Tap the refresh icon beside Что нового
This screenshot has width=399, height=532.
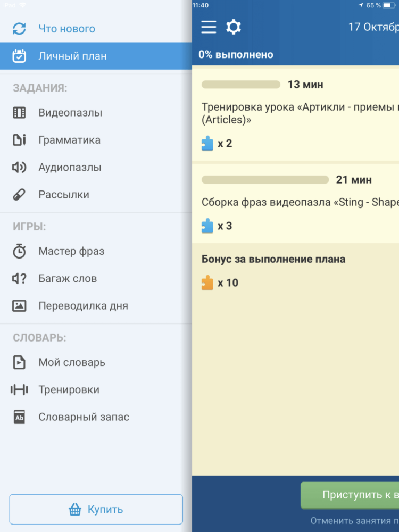(19, 29)
